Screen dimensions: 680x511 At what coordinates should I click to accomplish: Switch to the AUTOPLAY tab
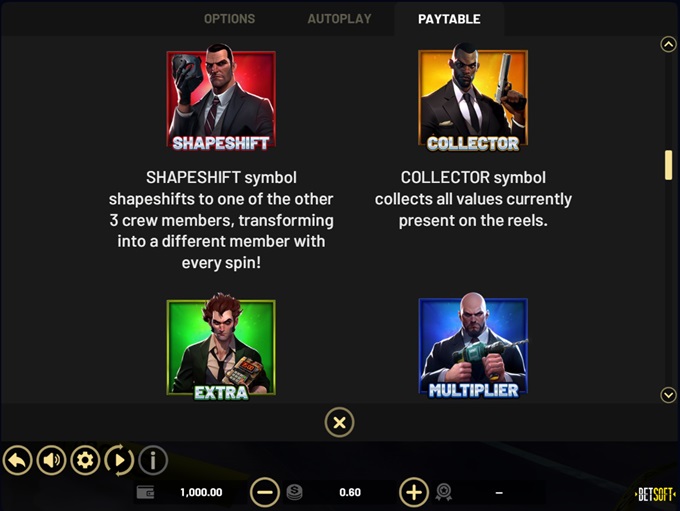pyautogui.click(x=340, y=19)
